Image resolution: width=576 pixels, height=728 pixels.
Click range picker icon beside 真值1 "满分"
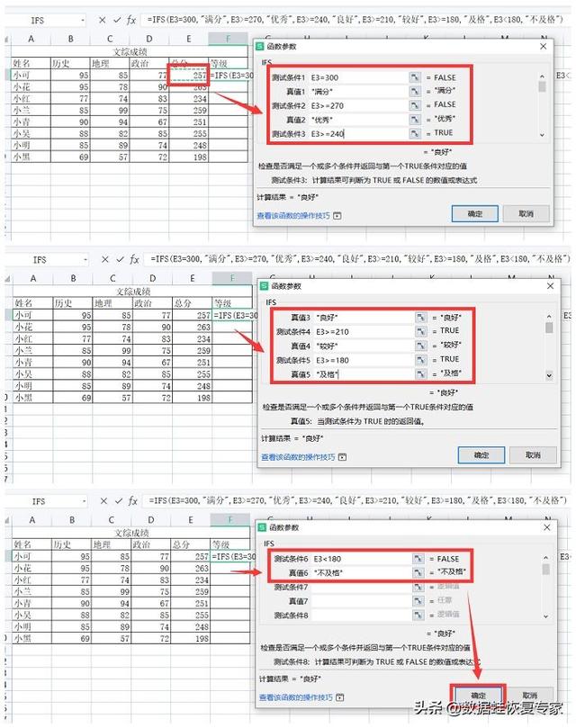tap(414, 92)
